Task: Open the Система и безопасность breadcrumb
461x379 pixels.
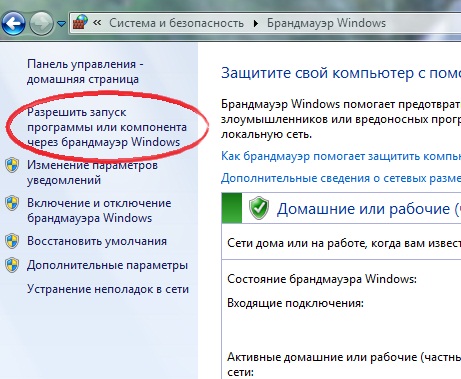Action: (176, 23)
